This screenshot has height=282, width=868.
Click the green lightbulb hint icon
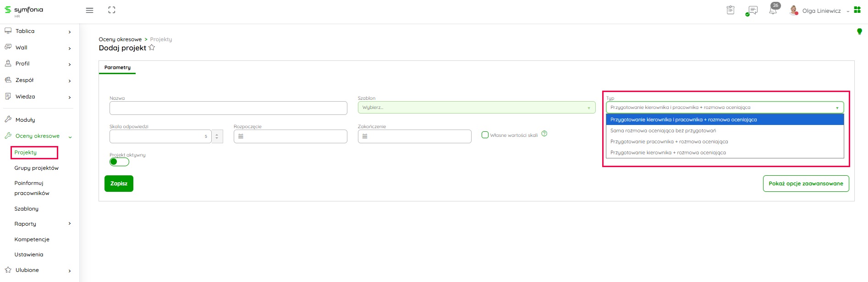click(x=859, y=32)
